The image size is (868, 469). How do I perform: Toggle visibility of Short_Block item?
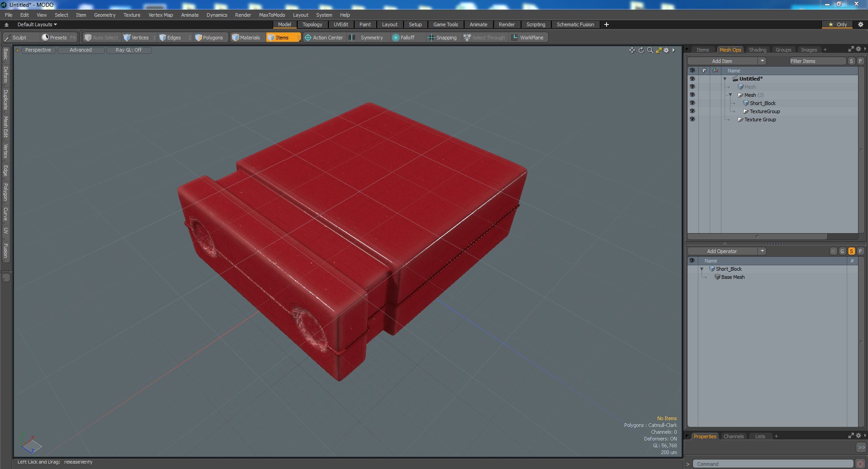coord(692,103)
